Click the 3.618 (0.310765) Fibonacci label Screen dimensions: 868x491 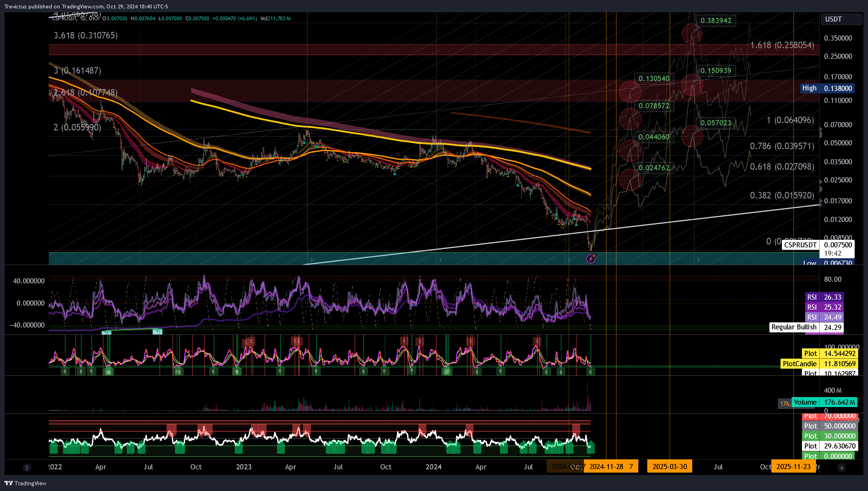click(86, 35)
